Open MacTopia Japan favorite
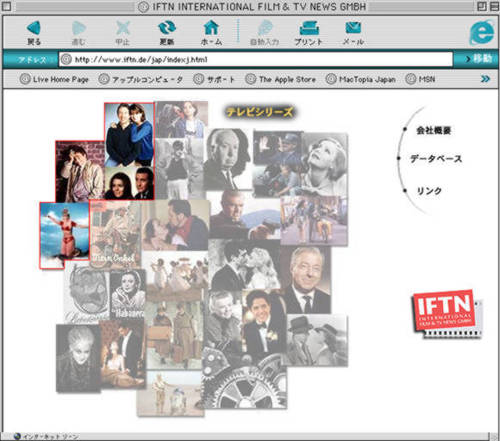The image size is (500, 441). (x=361, y=79)
